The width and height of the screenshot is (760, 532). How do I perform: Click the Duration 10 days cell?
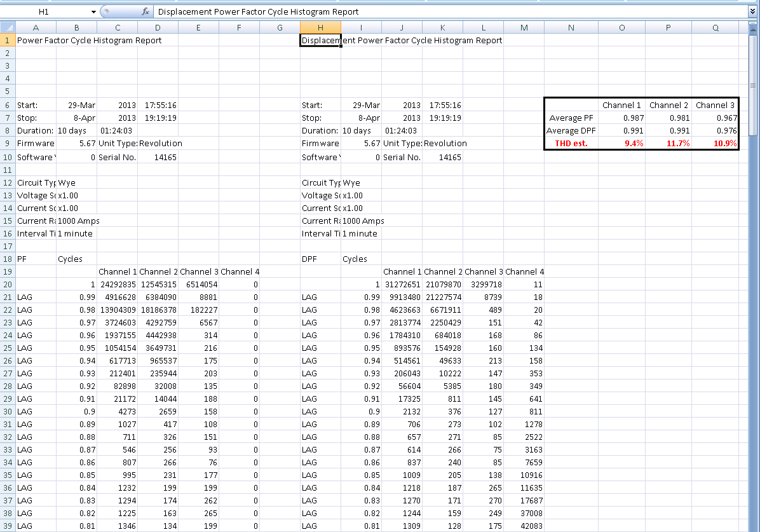click(x=76, y=131)
